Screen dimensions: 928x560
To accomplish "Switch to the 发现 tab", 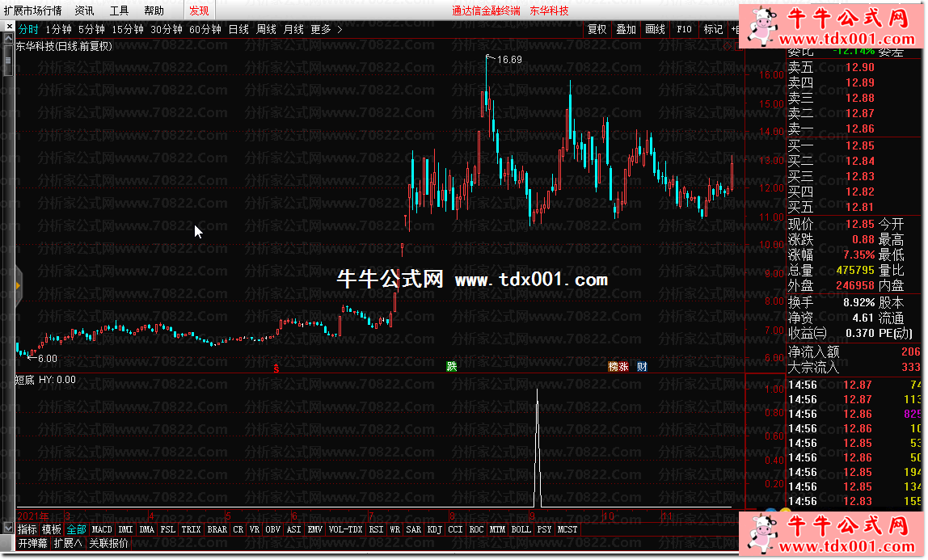I will [199, 11].
